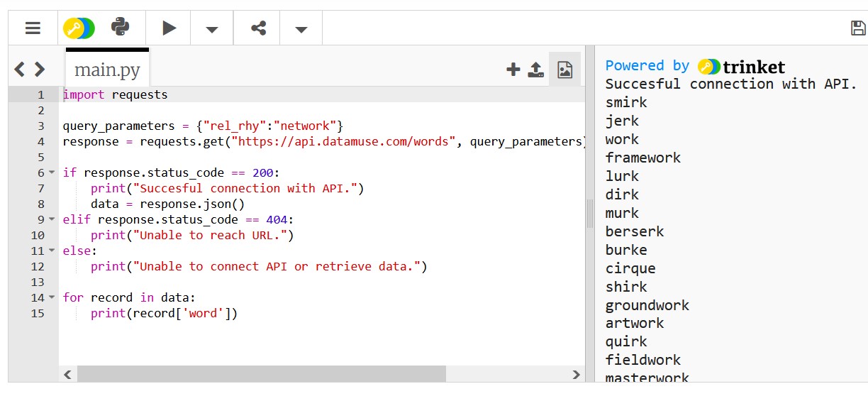868x401 pixels.
Task: Open the run options dropdown arrow
Action: click(x=211, y=29)
